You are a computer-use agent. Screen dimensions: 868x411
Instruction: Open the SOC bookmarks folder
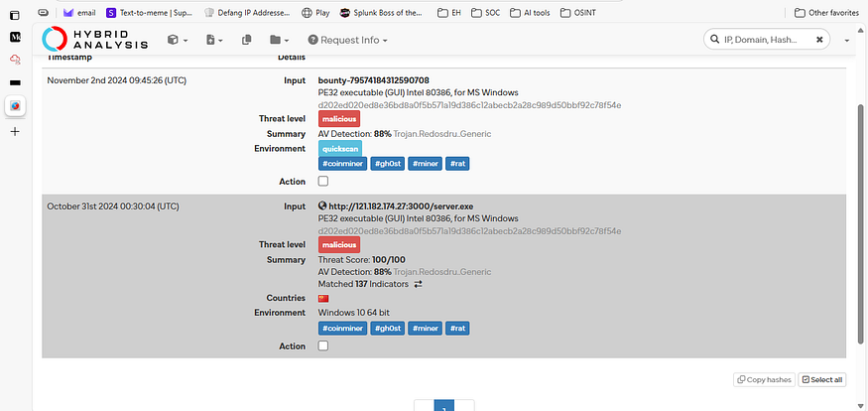485,12
